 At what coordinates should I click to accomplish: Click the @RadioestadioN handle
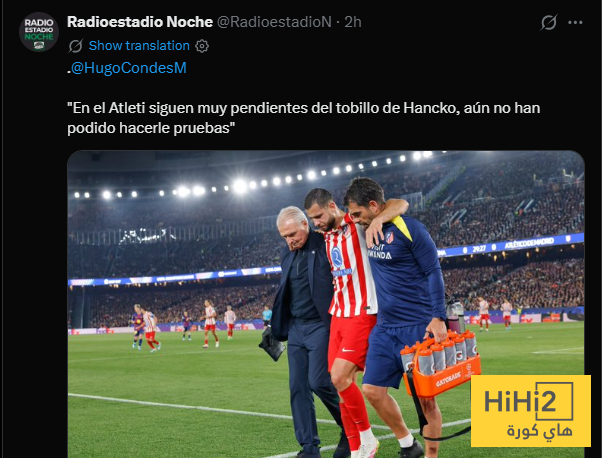274,22
